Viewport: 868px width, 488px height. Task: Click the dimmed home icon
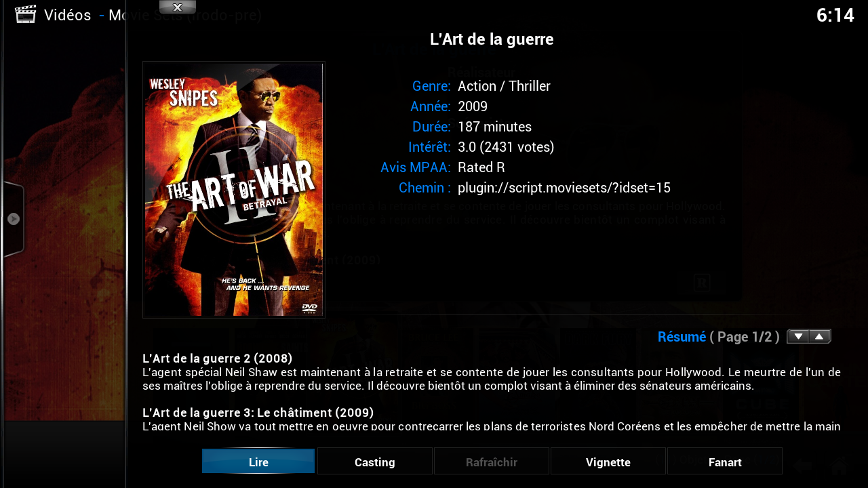[x=840, y=466]
